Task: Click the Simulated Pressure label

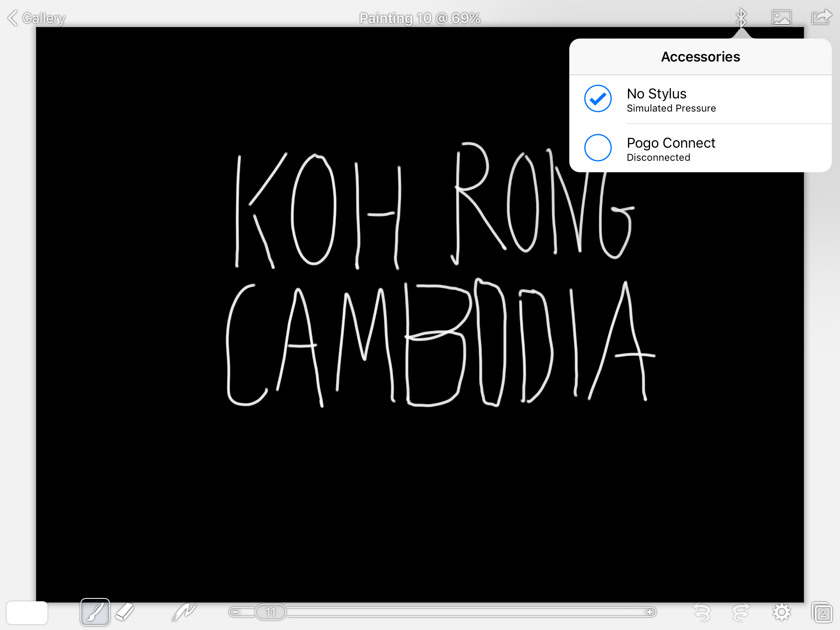Action: point(671,108)
